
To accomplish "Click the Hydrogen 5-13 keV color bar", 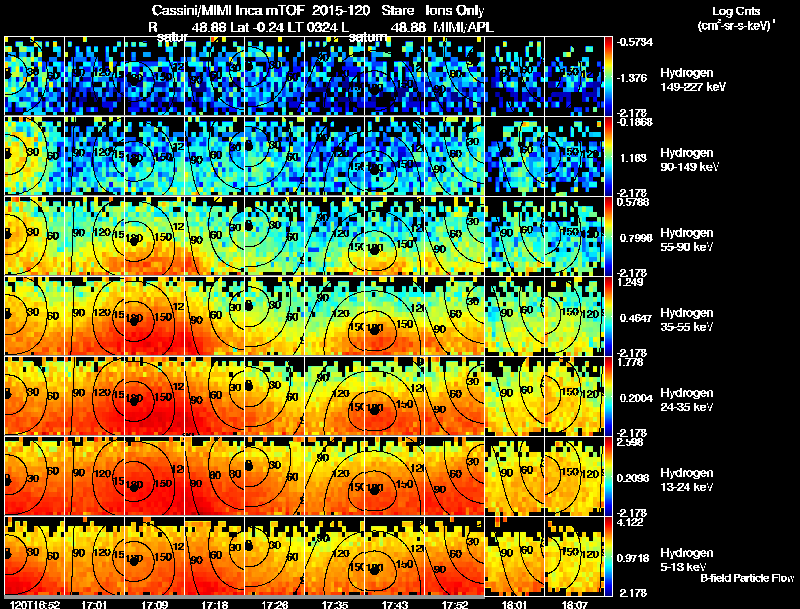I will 608,556.
